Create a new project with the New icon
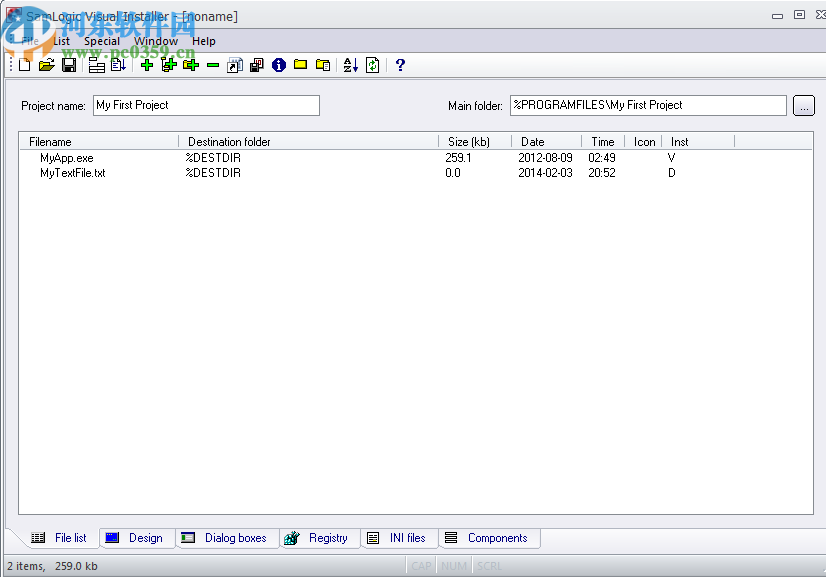826x577 pixels. pyautogui.click(x=24, y=65)
